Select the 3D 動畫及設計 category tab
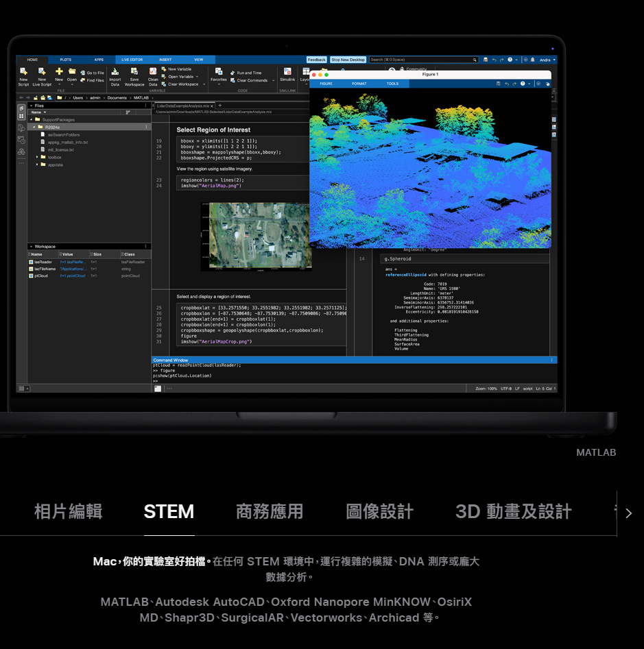 click(x=513, y=511)
